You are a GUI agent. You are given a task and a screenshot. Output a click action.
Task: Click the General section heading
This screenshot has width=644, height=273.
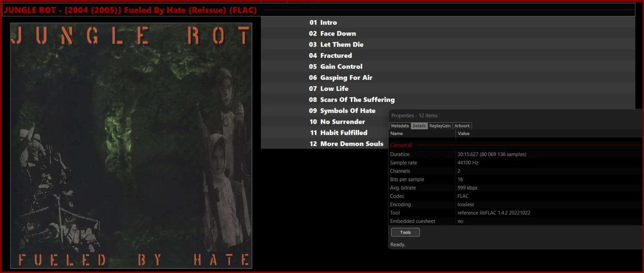point(401,145)
